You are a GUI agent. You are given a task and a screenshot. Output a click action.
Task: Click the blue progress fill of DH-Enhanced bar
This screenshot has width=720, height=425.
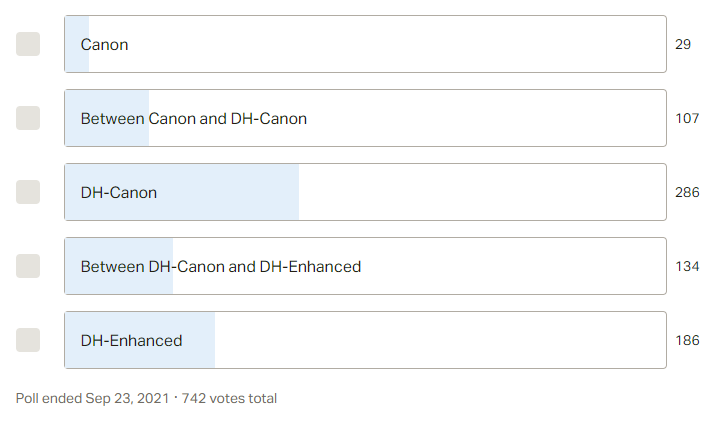pos(140,340)
